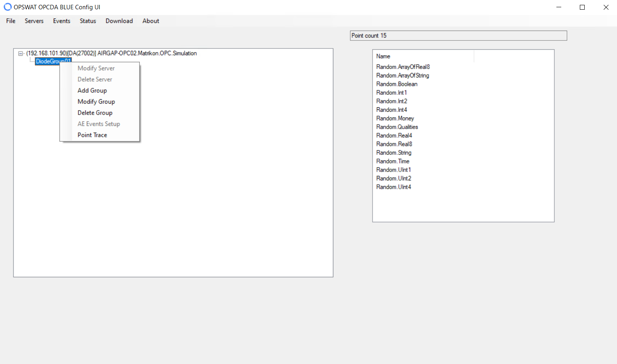The image size is (617, 364).
Task: Select the Random.UInt4 point
Action: click(x=394, y=187)
